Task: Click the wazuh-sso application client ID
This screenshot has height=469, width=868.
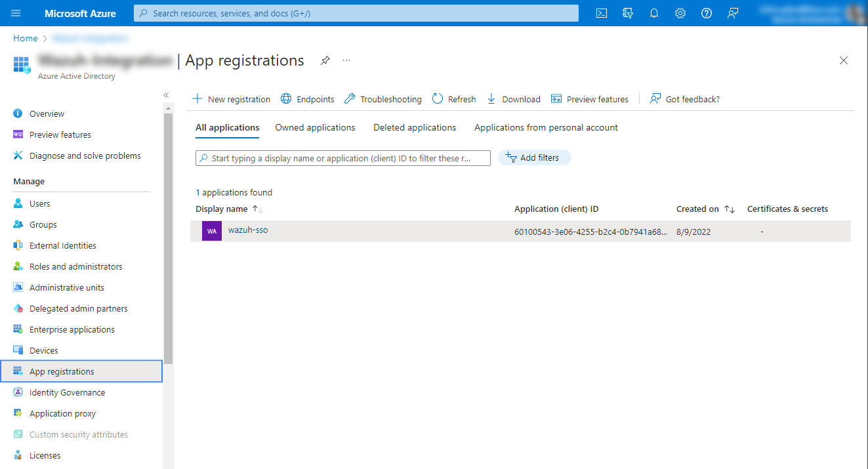Action: 590,232
